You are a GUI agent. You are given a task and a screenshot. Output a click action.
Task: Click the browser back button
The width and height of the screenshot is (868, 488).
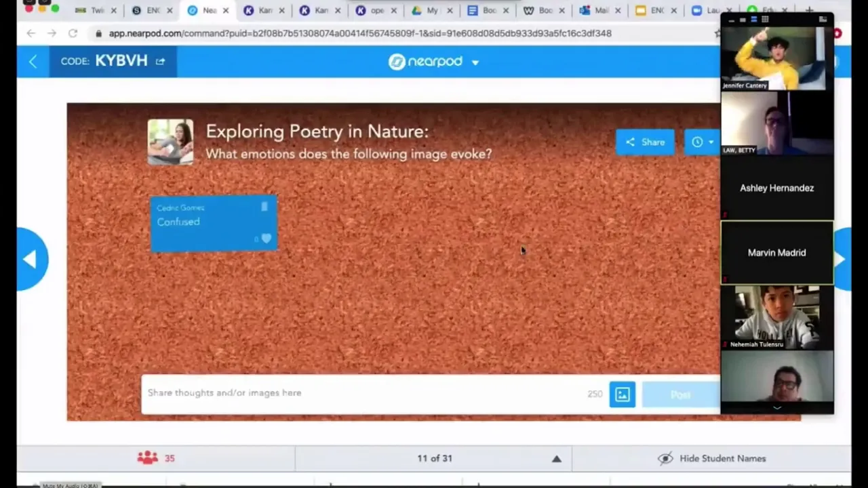point(31,33)
